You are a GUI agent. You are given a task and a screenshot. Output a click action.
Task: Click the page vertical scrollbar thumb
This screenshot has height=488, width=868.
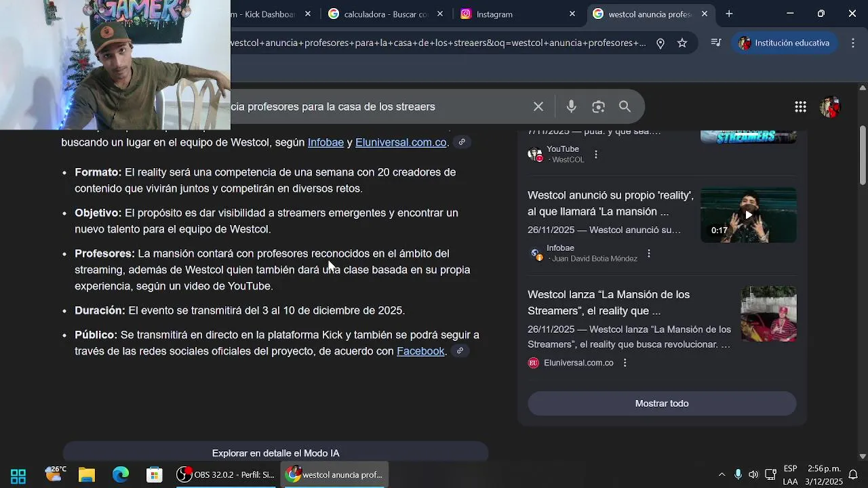pyautogui.click(x=863, y=155)
